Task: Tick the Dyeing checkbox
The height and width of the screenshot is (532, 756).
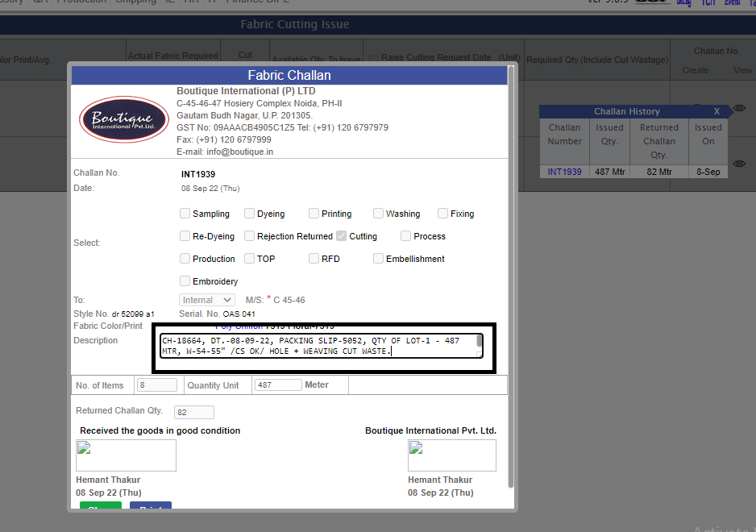Action: coord(249,213)
